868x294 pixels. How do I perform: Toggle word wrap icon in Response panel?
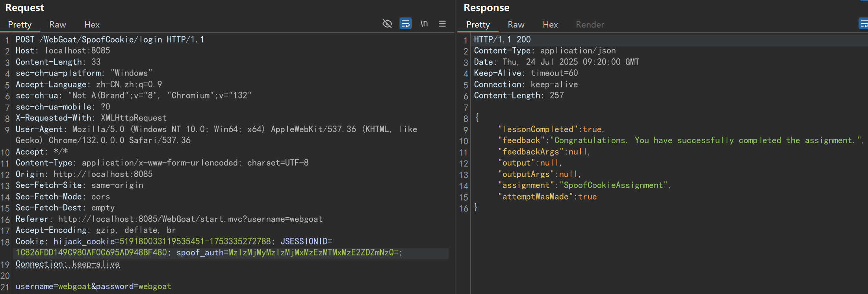pos(863,24)
